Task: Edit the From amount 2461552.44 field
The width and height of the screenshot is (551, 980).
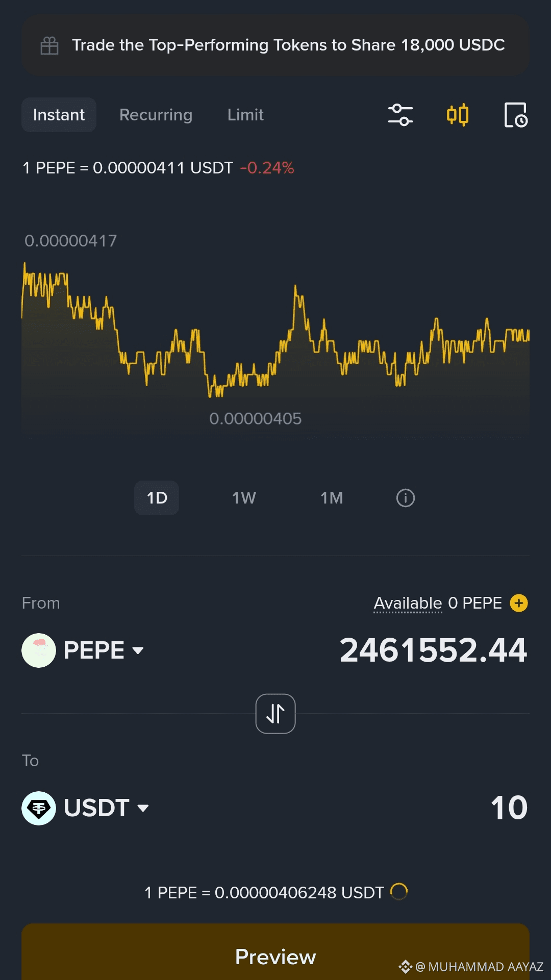Action: click(433, 650)
